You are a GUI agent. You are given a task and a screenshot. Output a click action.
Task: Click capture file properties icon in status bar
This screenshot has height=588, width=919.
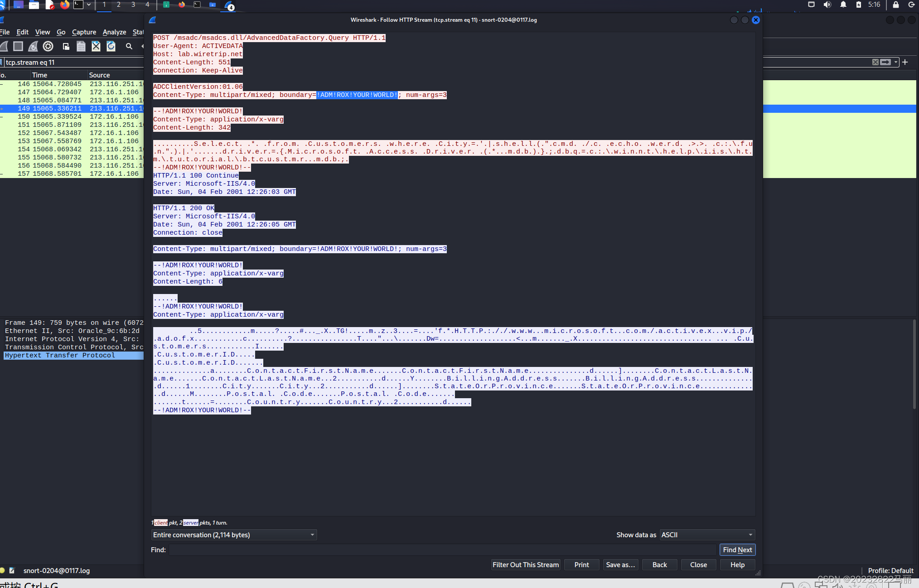(x=12, y=570)
